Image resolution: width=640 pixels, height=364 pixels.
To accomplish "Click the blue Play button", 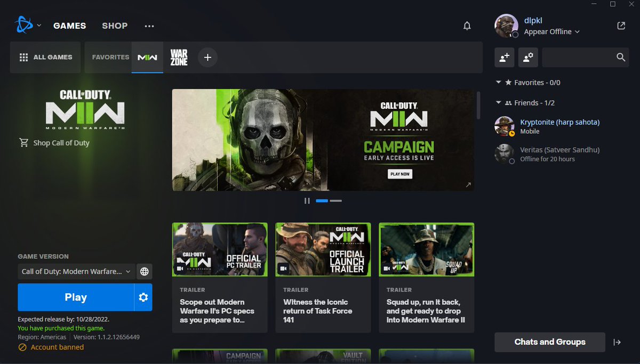I will [76, 297].
